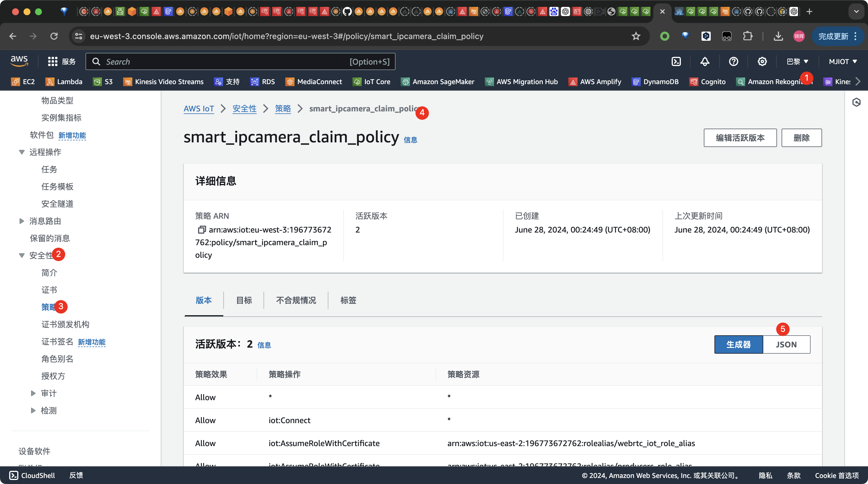Reload the page in the browser
868x484 pixels.
tap(54, 36)
